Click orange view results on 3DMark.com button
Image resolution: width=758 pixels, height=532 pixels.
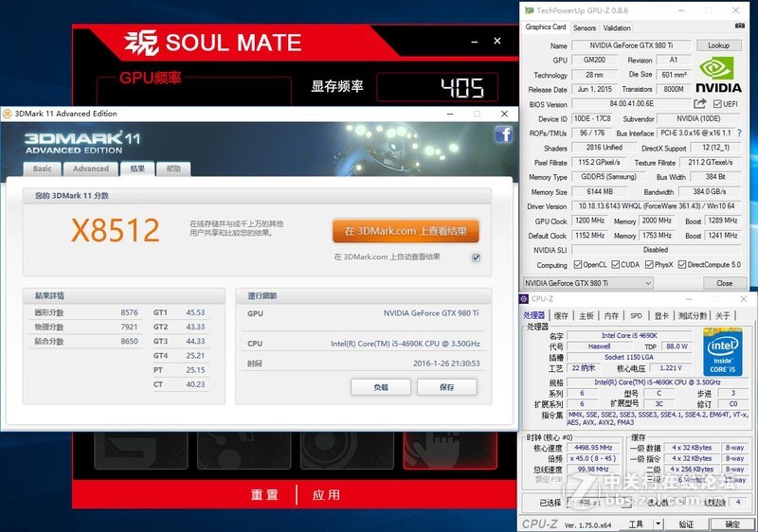coord(406,231)
